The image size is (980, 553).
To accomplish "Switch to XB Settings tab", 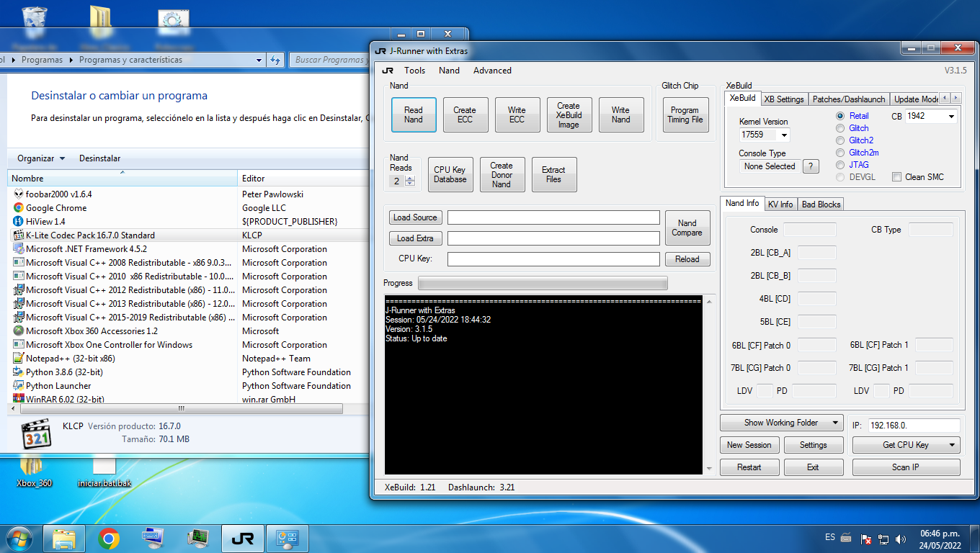I will coord(784,99).
